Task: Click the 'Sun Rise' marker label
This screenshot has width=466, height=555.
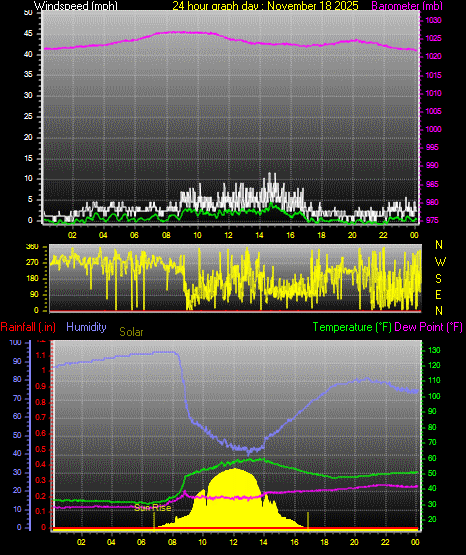Action: (153, 508)
